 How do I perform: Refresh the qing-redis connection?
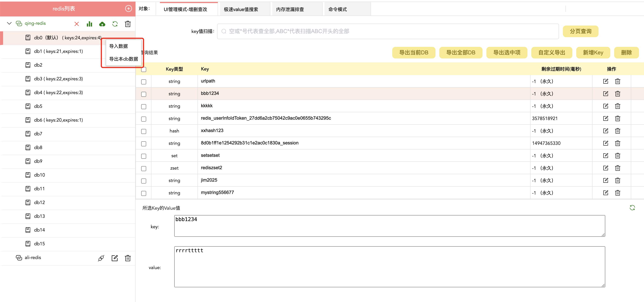coord(115,24)
